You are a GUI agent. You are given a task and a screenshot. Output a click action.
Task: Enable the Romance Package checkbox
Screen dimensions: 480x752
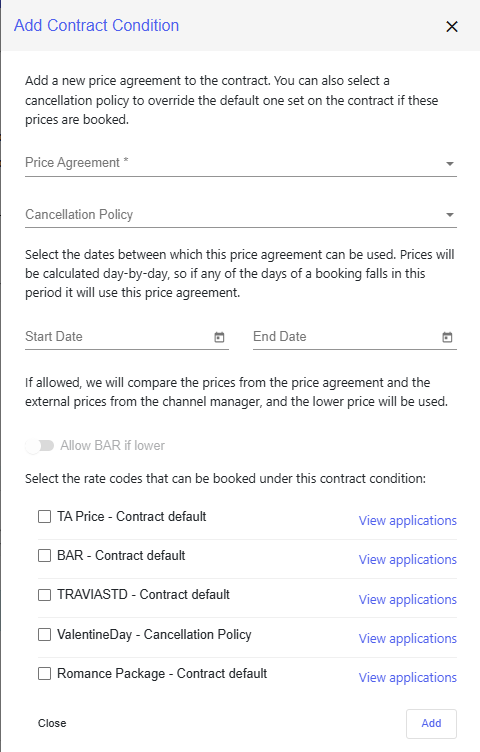[x=45, y=674]
